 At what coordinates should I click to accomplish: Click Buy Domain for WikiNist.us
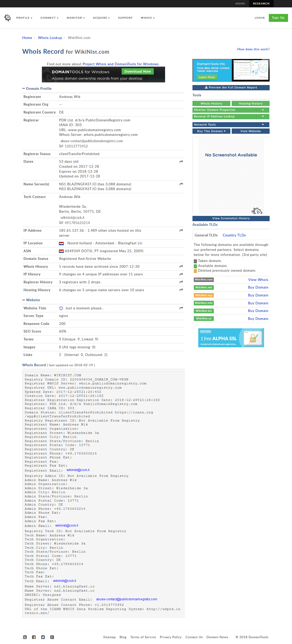[258, 319]
